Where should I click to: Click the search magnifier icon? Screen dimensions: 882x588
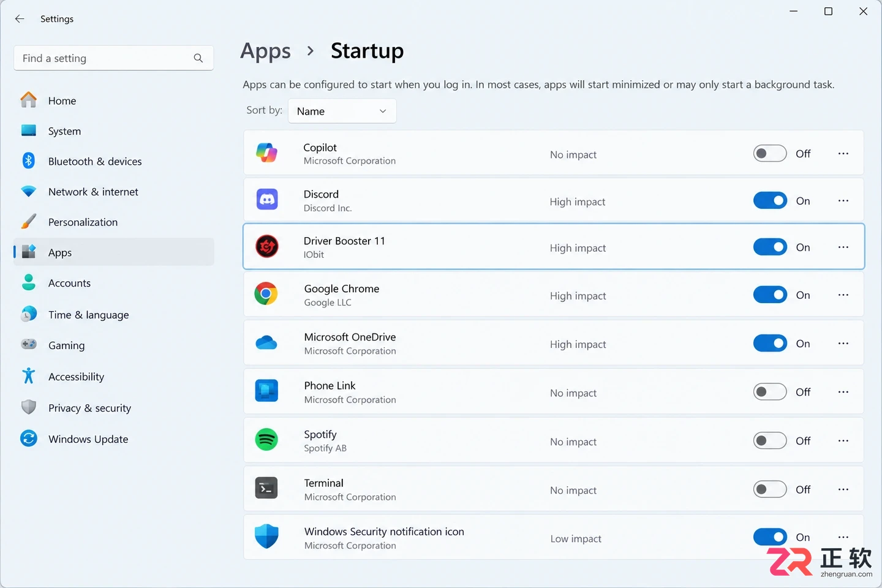click(x=198, y=58)
